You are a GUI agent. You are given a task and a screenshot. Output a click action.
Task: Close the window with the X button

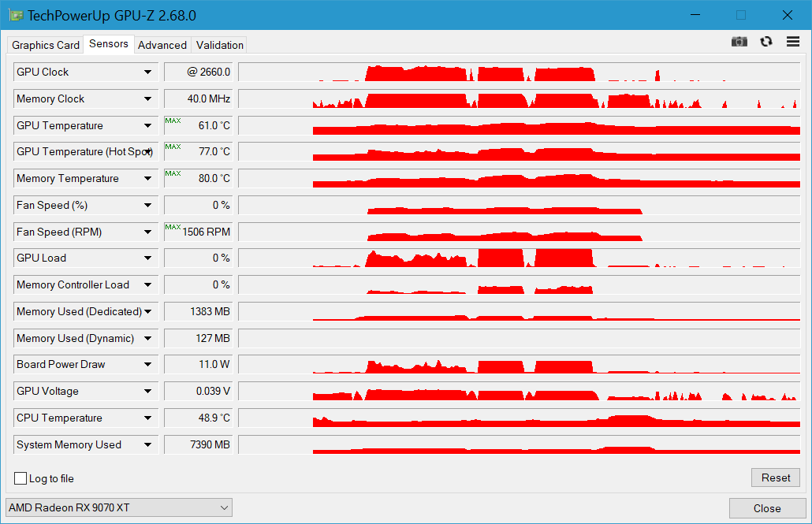tap(787, 15)
